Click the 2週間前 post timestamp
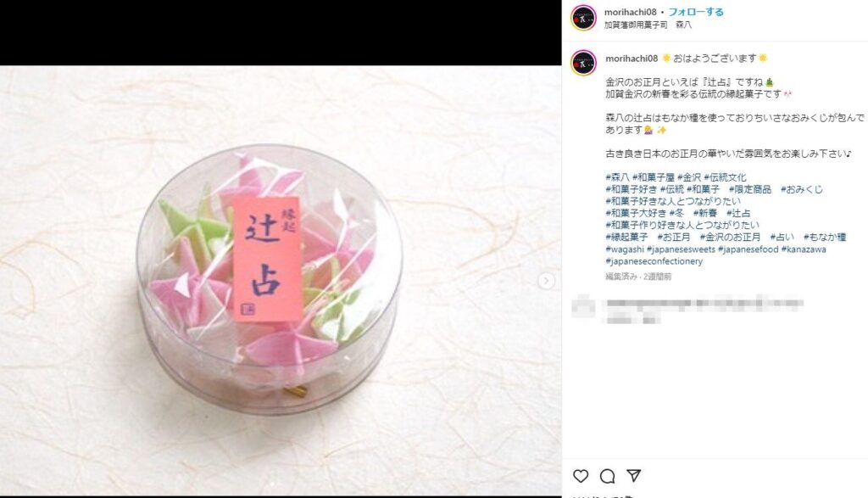This screenshot has width=868, height=498. [657, 276]
